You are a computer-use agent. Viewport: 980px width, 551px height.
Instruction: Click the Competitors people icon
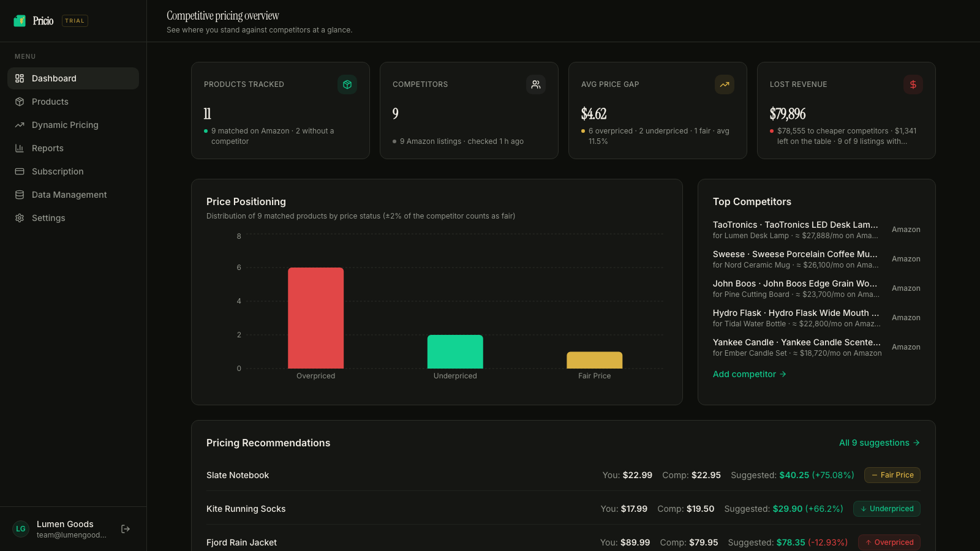pyautogui.click(x=536, y=84)
